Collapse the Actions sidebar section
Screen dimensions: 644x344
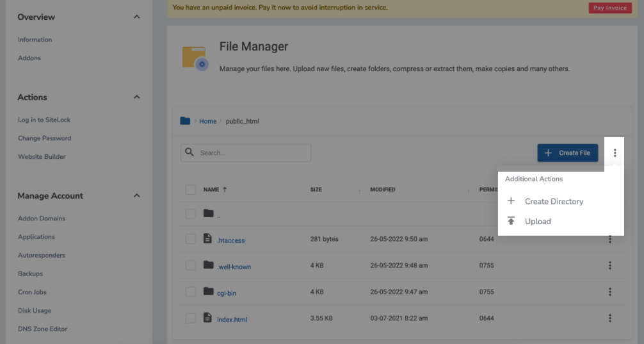136,97
